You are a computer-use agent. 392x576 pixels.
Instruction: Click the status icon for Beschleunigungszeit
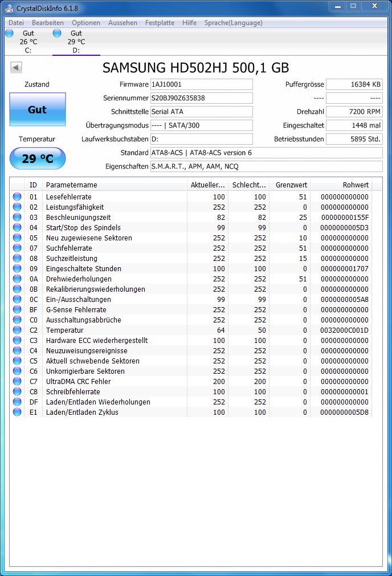pyautogui.click(x=17, y=217)
